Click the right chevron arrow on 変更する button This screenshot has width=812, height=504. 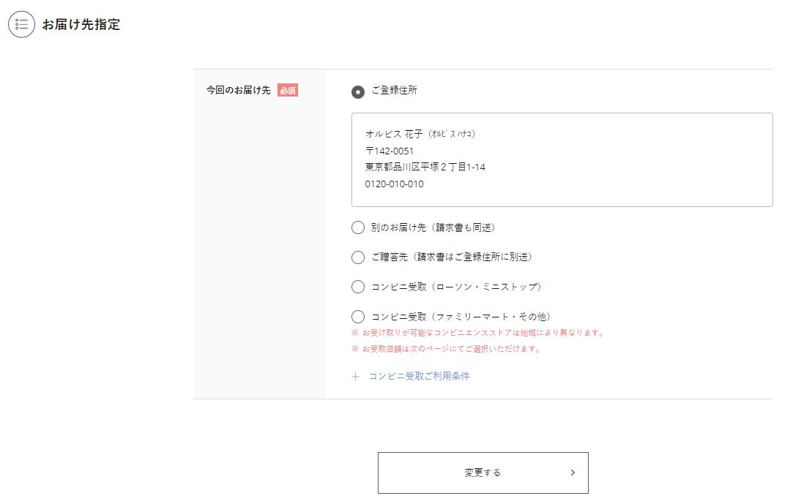pos(573,473)
